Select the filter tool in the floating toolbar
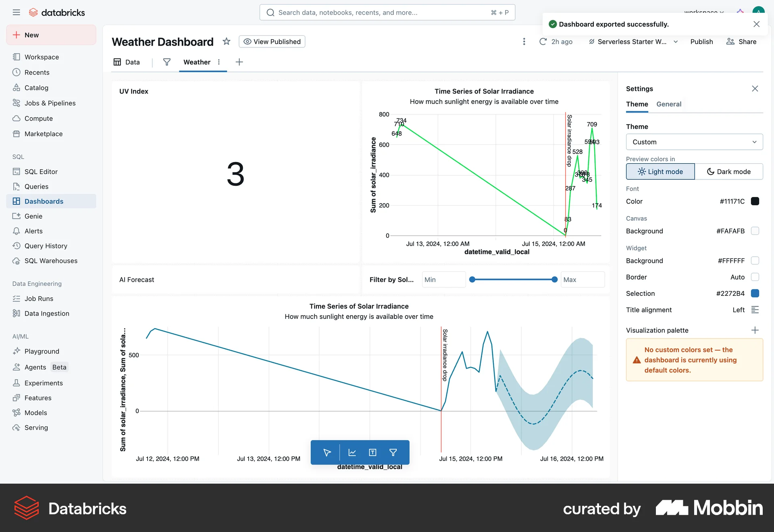The width and height of the screenshot is (774, 532). pos(393,452)
